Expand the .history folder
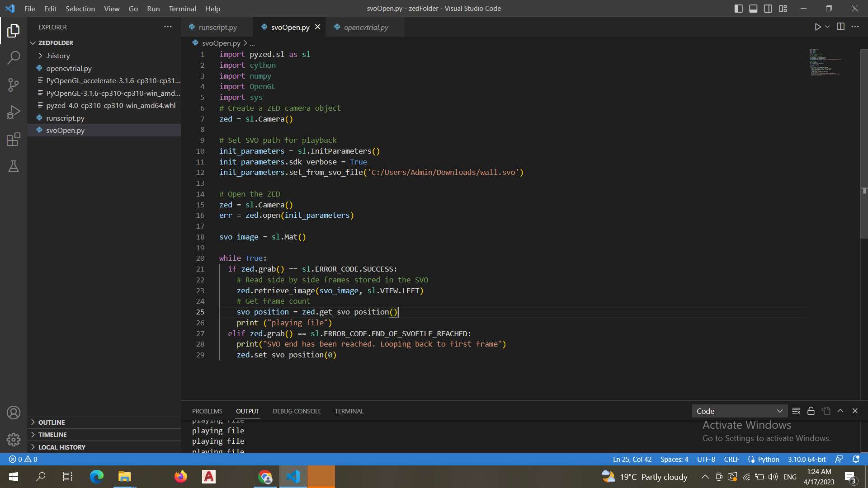The width and height of the screenshot is (868, 488). [58, 56]
